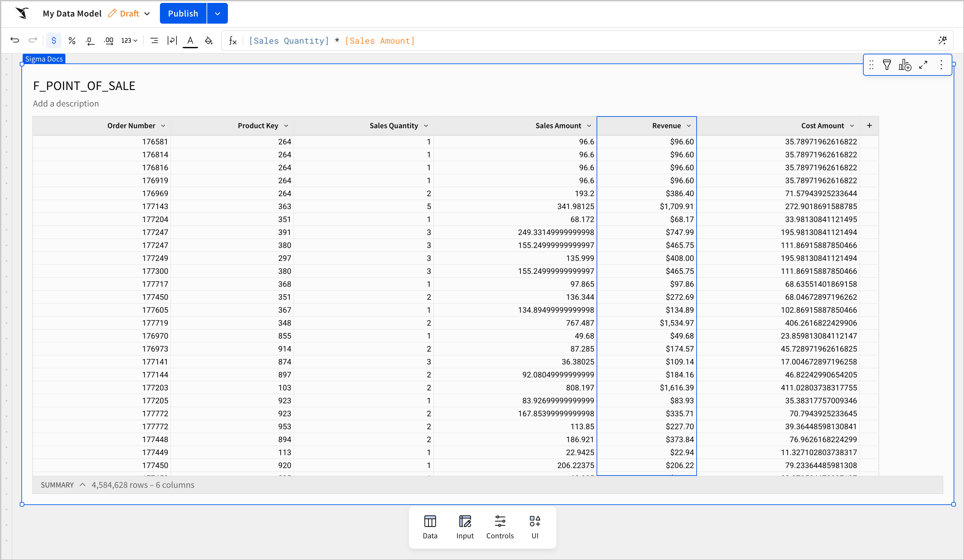Image resolution: width=964 pixels, height=560 pixels.
Task: Click the Publish button
Action: pyautogui.click(x=183, y=13)
